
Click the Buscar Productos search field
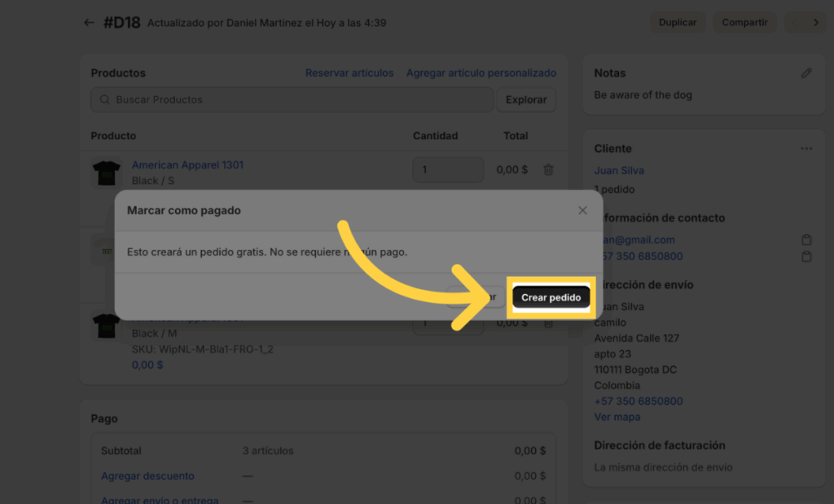(x=293, y=99)
